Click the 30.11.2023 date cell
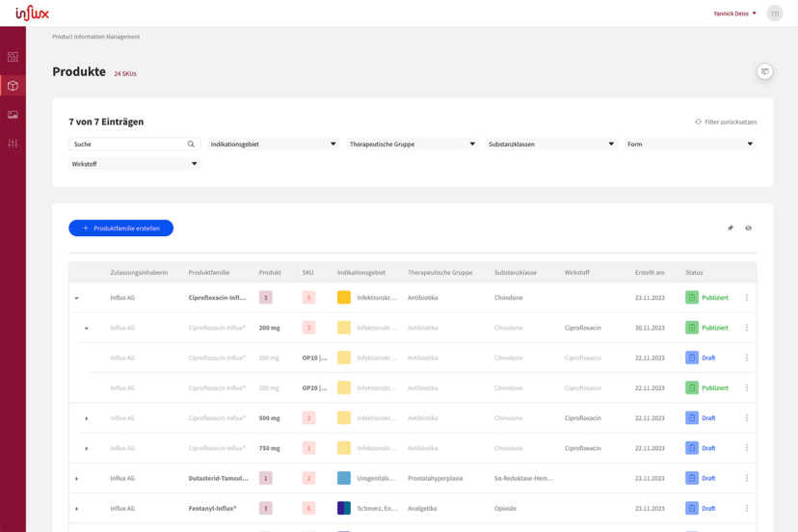The image size is (798, 532). [650, 328]
